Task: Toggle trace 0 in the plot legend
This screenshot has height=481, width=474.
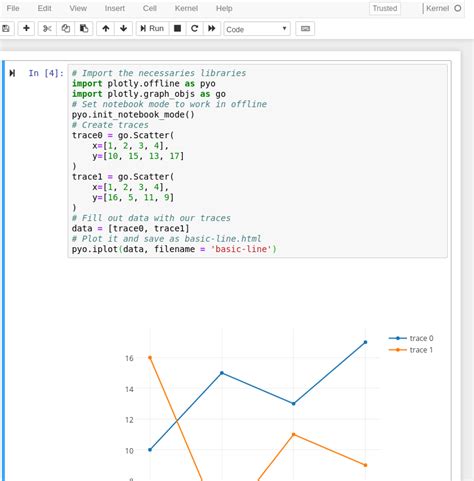Action: [411, 338]
